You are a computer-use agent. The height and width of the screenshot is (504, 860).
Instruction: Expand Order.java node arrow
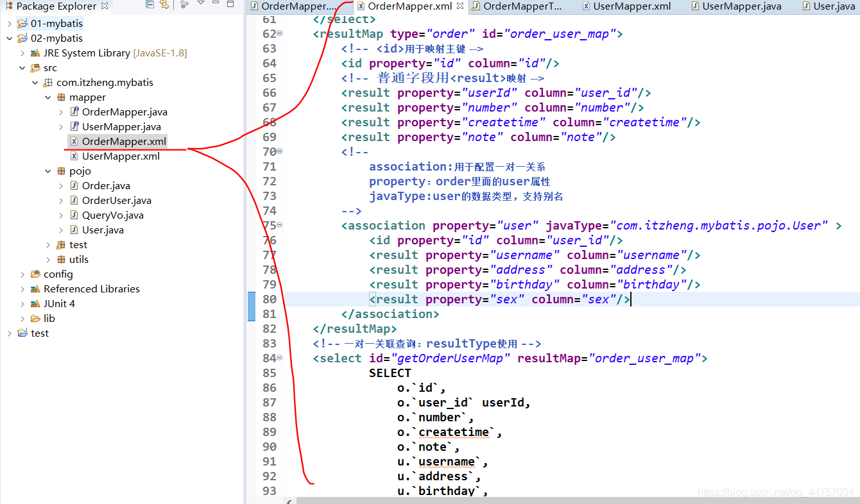pyautogui.click(x=60, y=186)
